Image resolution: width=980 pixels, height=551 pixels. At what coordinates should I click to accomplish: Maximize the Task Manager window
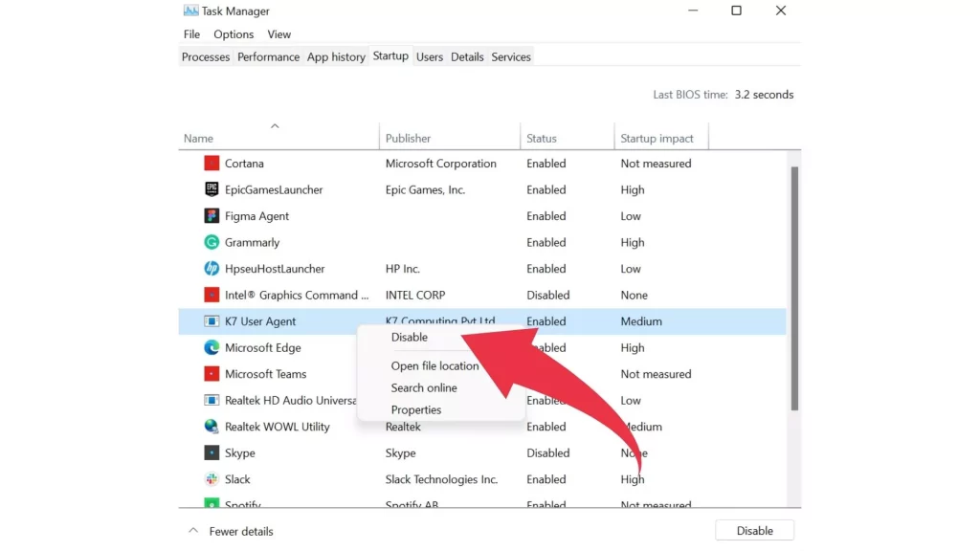coord(736,11)
